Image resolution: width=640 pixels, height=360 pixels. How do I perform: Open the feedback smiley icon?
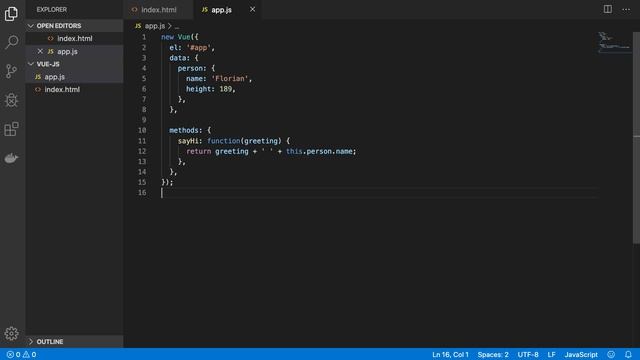coord(611,354)
